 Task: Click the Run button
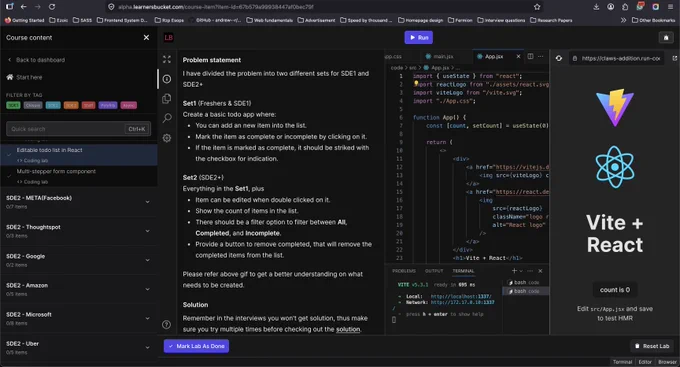coord(418,37)
